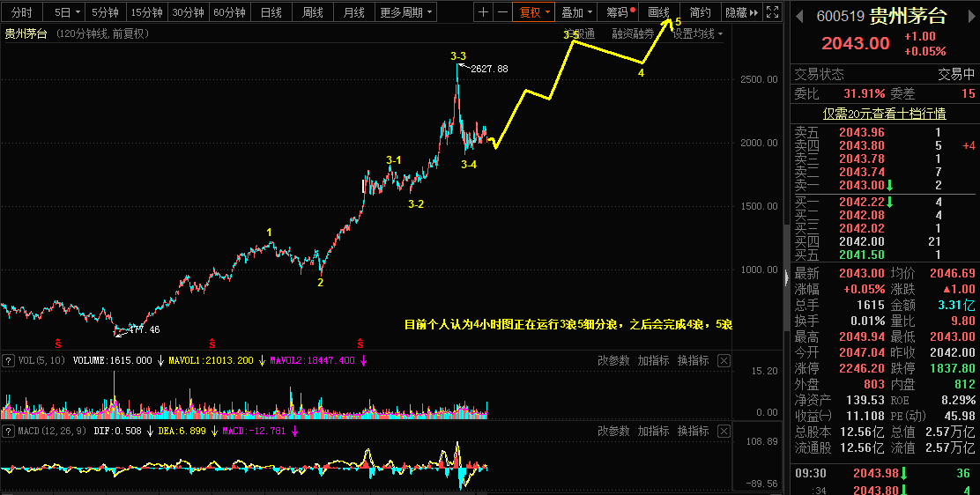Click 2627.88 high price label on chart
The width and height of the screenshot is (980, 495).
[x=489, y=69]
